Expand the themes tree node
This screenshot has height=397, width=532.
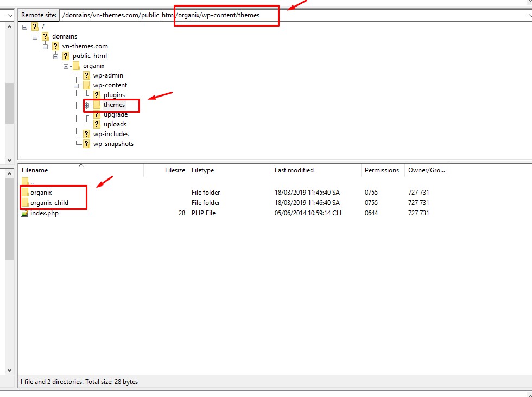[x=86, y=105]
